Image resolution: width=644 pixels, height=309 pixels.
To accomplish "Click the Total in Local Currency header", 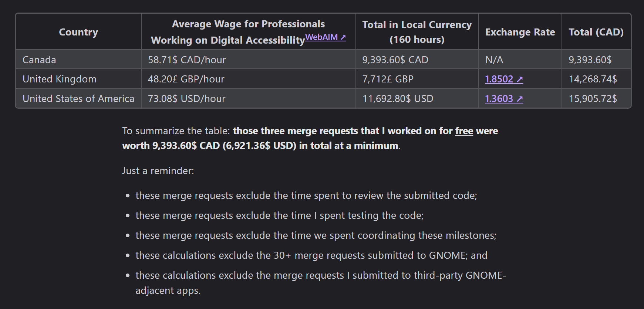I will (417, 32).
